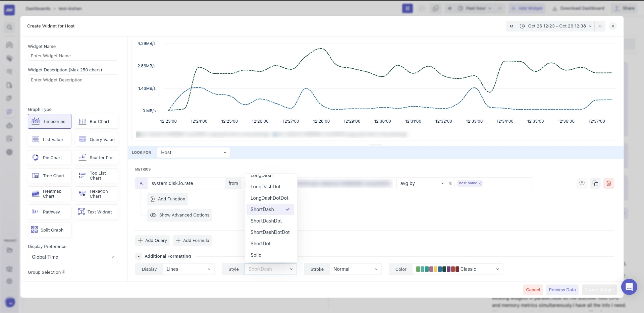Open the Classic color palette selector
The image size is (644, 313).
pyautogui.click(x=458, y=269)
